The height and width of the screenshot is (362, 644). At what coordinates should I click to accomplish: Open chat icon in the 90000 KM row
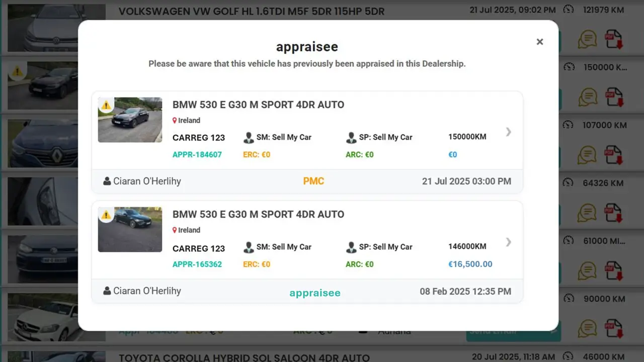point(587,328)
